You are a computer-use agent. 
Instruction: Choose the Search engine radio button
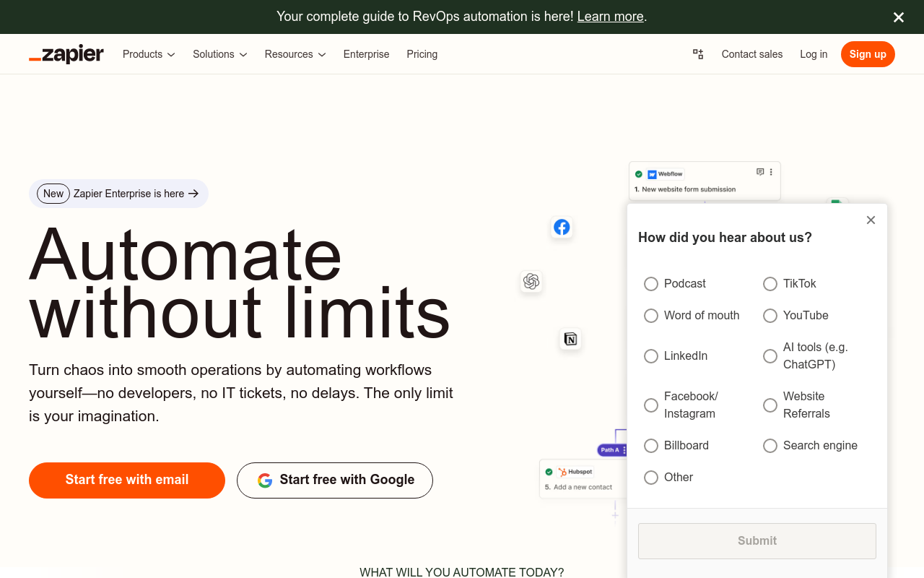770,446
